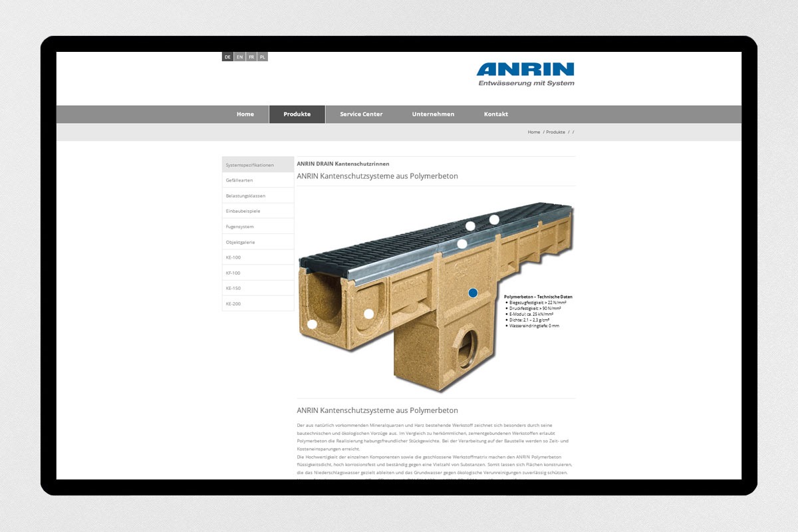Click the Produkte breadcrumb link
The height and width of the screenshot is (532, 798).
555,132
